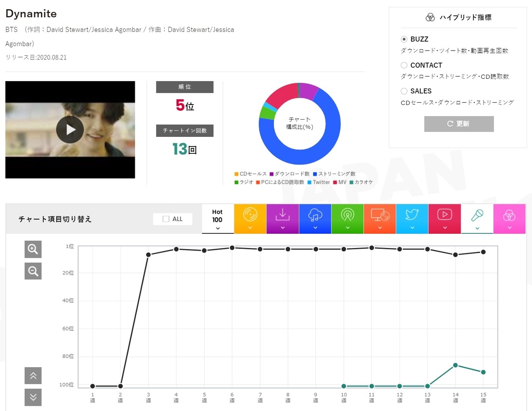532x411 pixels.
Task: Expand chevron under Hot 100 tab
Action: (x=217, y=229)
